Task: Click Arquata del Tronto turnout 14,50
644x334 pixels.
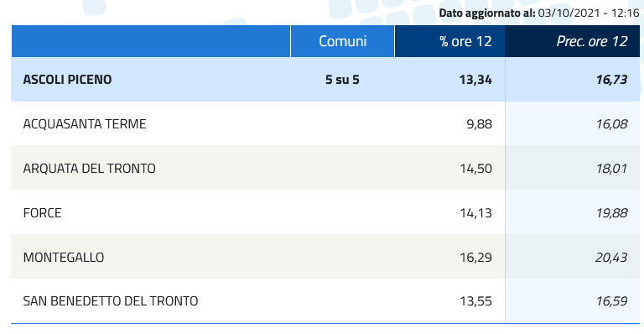Action: (475, 168)
